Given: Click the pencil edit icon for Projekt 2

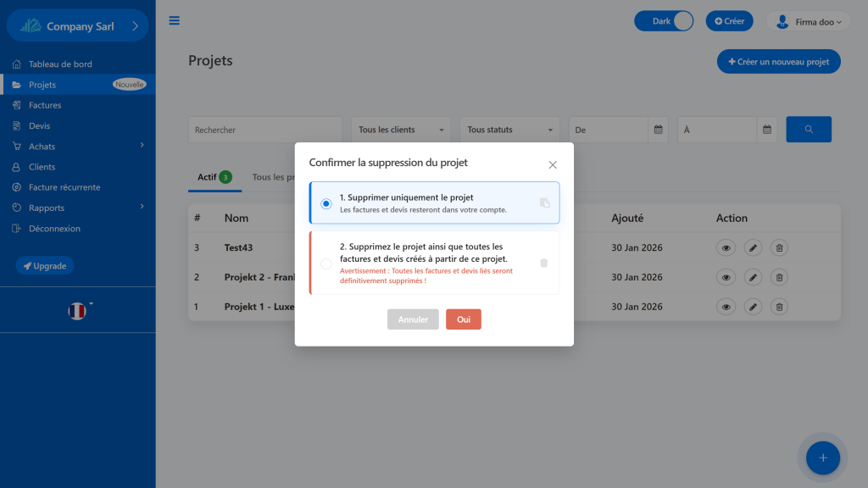Looking at the screenshot, I should (x=753, y=277).
